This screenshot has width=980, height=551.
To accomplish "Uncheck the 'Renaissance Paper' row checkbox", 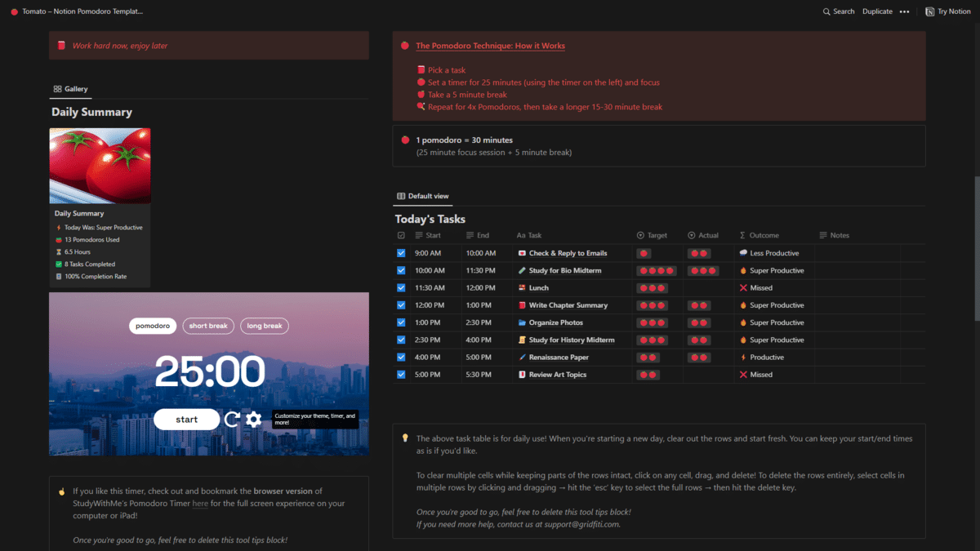I will click(401, 358).
